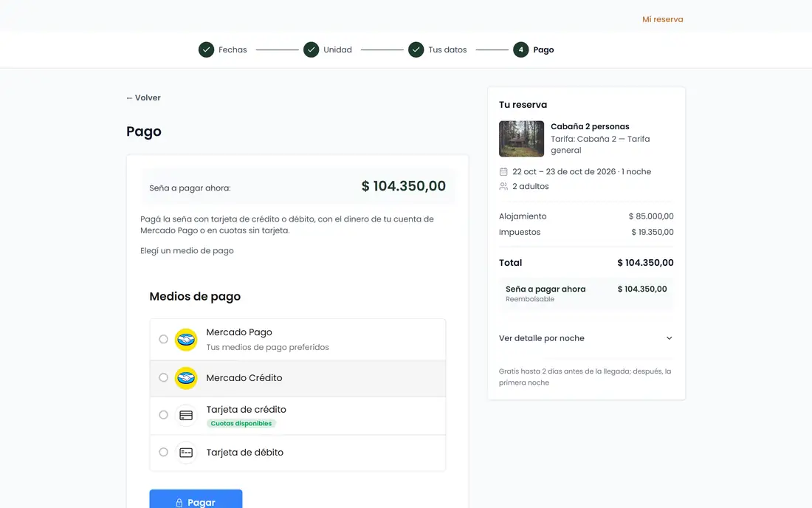The image size is (812, 508).
Task: Click the 2 adultos text
Action: click(530, 186)
